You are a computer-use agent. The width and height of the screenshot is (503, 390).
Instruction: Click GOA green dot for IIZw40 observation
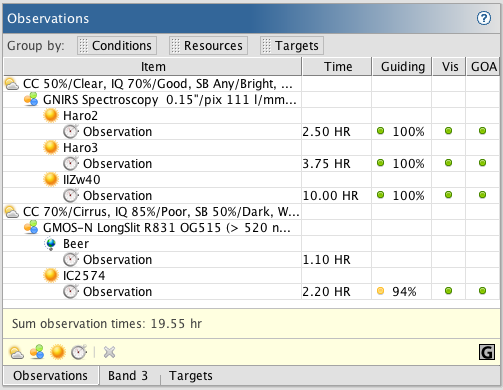point(482,195)
